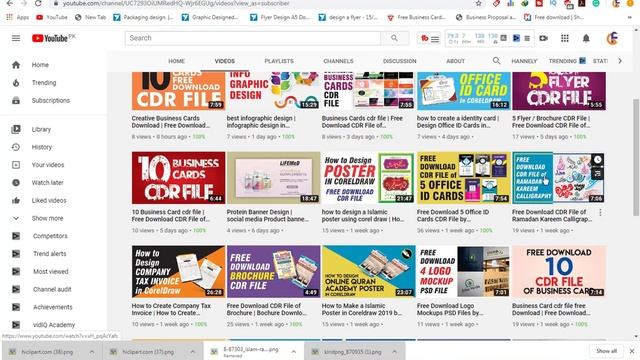The height and width of the screenshot is (360, 640).
Task: Open Company Tax Invoice thumbnail
Action: click(x=178, y=271)
